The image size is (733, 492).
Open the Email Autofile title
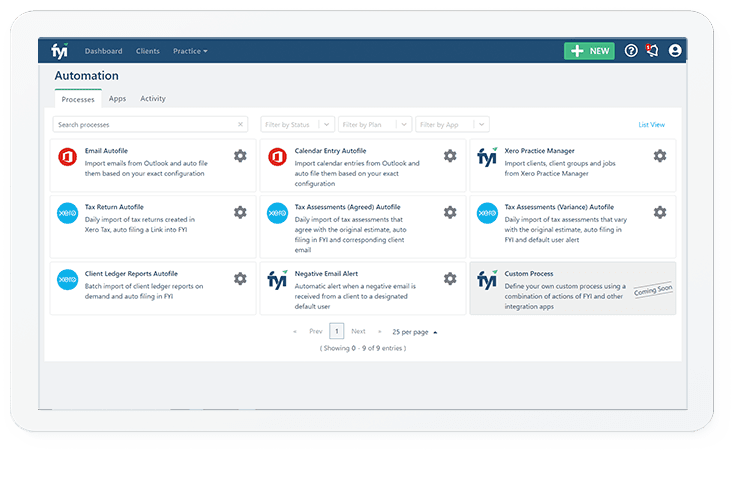tap(106, 151)
